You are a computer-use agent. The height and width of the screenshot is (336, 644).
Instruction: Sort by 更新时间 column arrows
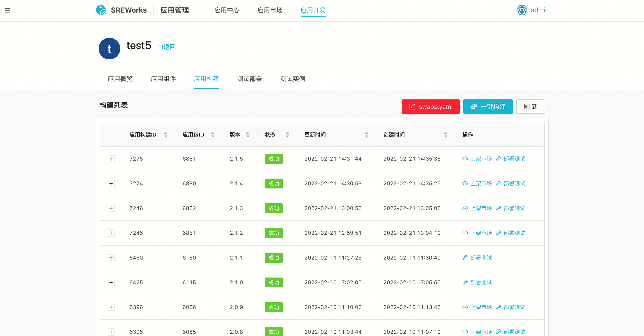pyautogui.click(x=366, y=134)
